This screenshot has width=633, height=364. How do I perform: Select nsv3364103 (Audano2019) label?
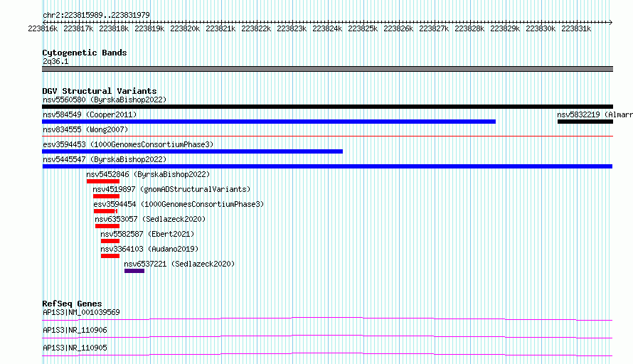[x=149, y=249]
